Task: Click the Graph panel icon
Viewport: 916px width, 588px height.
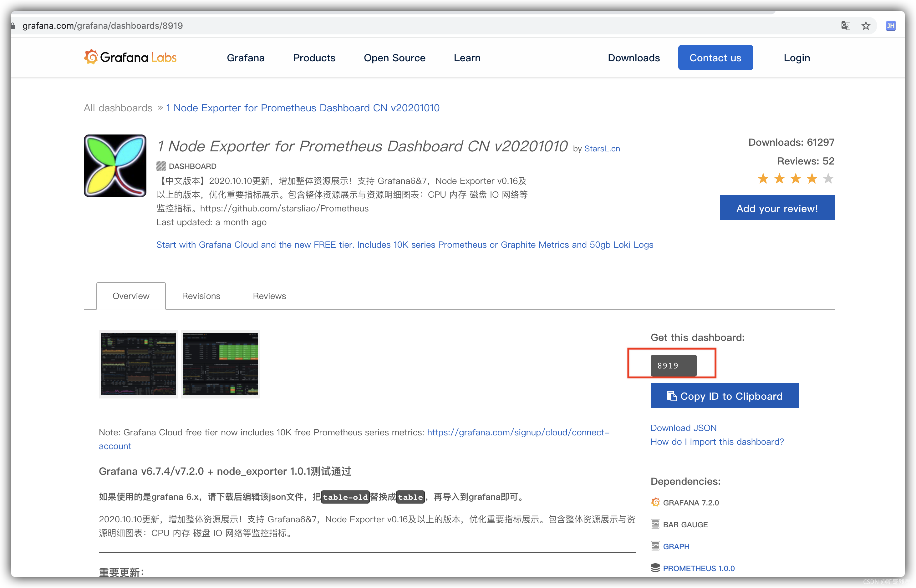Action: tap(655, 545)
